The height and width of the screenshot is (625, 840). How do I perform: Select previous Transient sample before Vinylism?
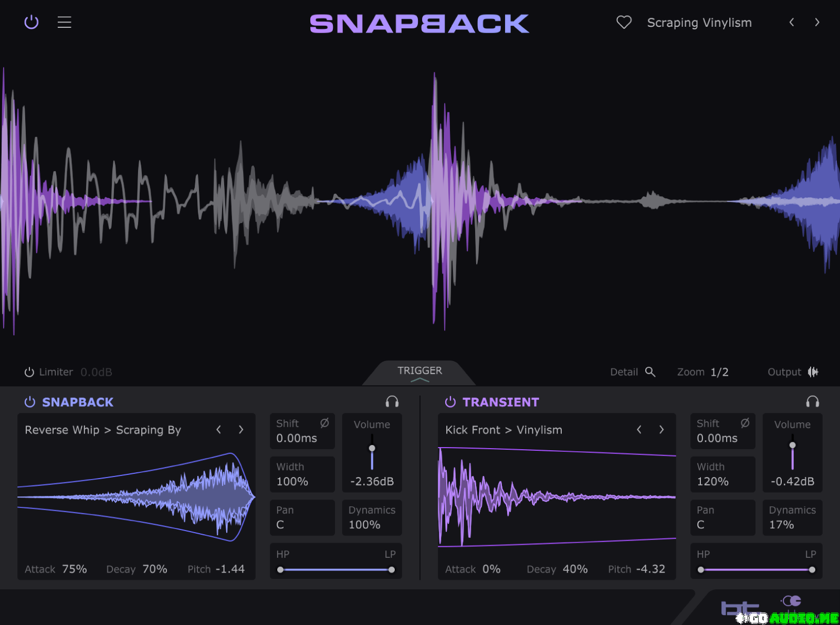click(639, 430)
